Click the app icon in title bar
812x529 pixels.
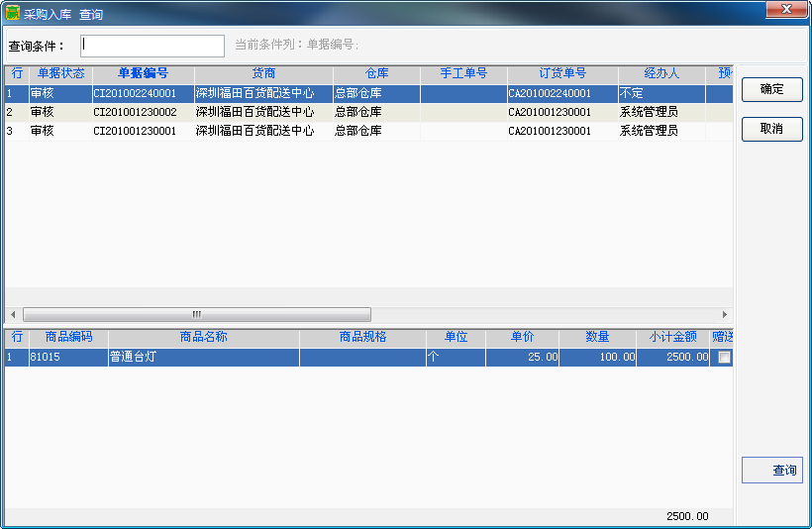tap(13, 14)
